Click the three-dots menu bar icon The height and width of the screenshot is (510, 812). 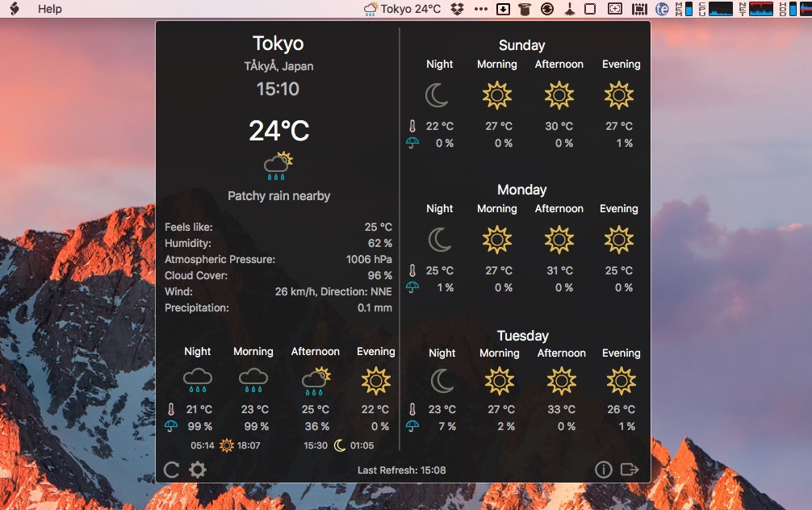point(480,9)
